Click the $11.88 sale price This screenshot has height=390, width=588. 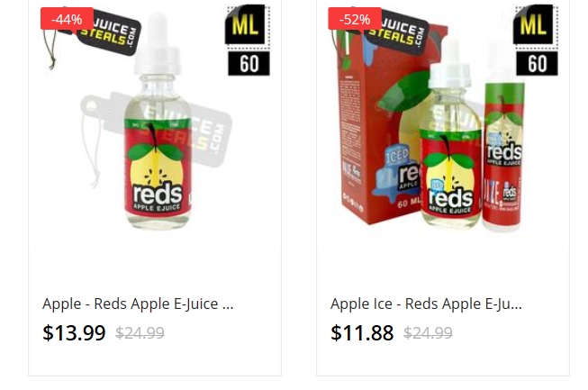pyautogui.click(x=362, y=332)
